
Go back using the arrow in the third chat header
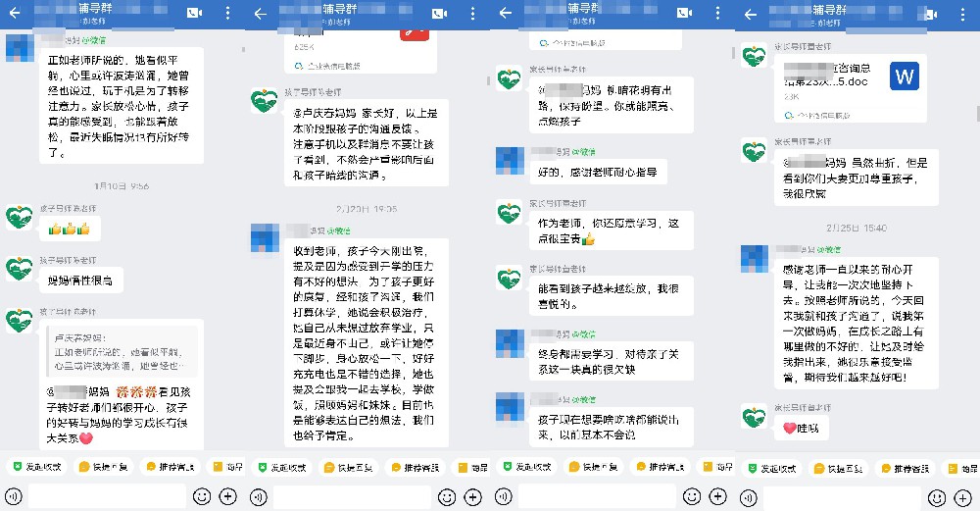coord(506,13)
